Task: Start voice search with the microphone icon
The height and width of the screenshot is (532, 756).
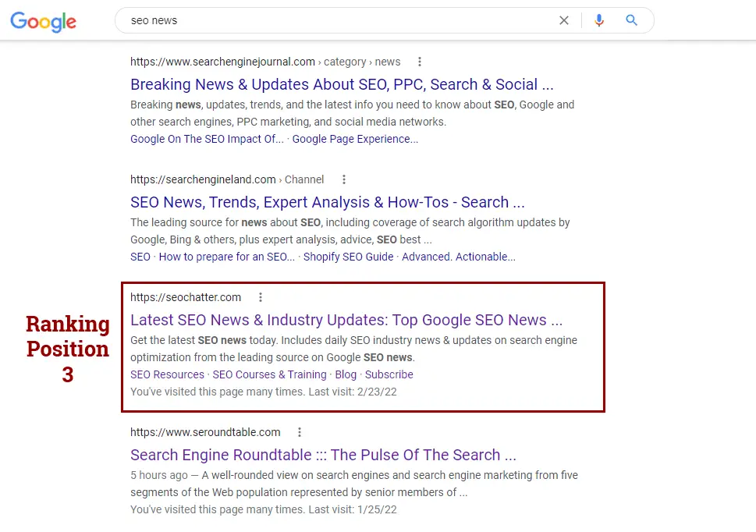Action: (599, 20)
